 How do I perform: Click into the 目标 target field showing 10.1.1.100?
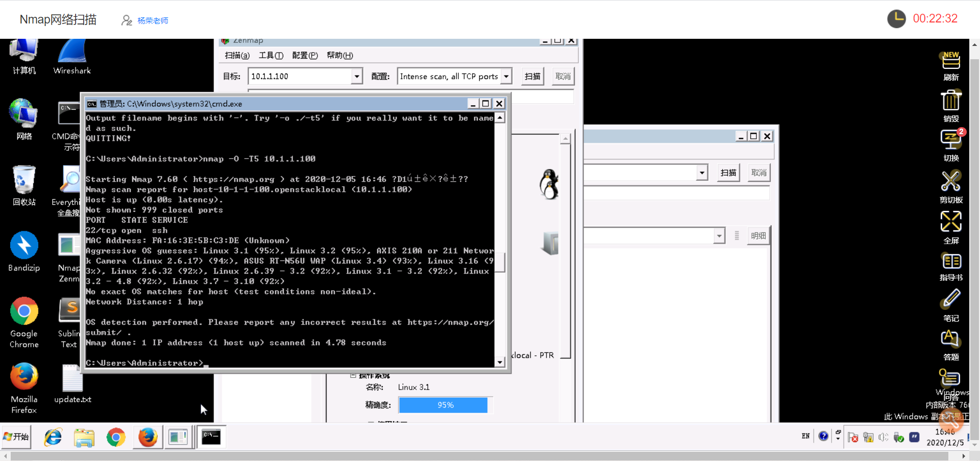(x=300, y=77)
